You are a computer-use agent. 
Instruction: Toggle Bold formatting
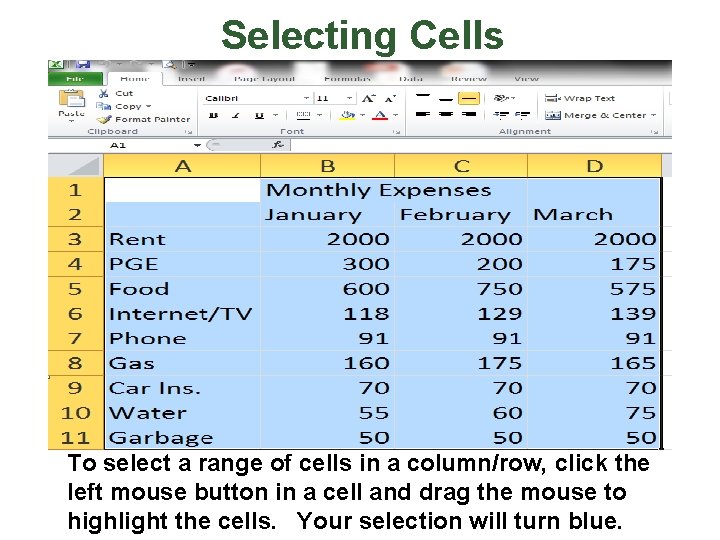213,115
